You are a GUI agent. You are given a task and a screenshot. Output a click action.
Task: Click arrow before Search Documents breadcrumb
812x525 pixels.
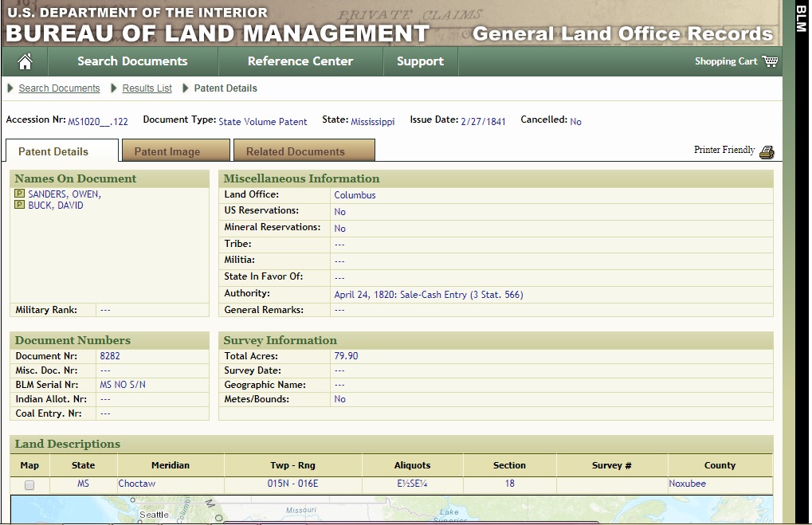10,88
